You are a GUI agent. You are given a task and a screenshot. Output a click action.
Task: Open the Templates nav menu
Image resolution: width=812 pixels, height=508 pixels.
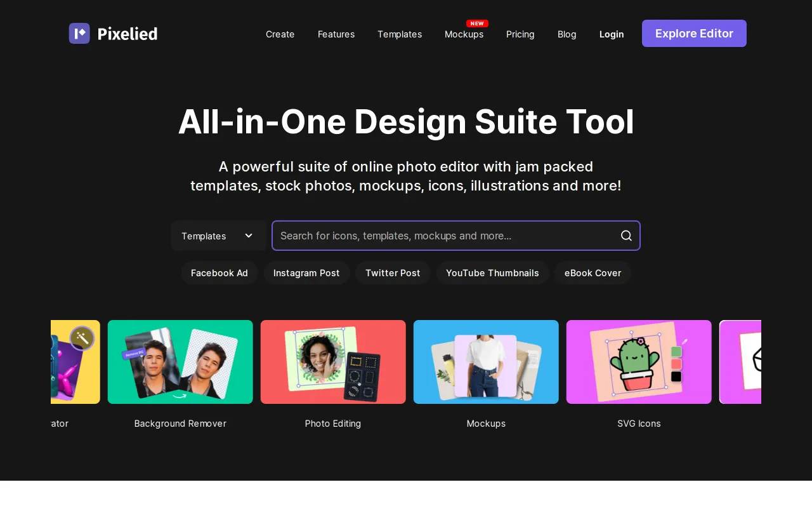(x=400, y=34)
